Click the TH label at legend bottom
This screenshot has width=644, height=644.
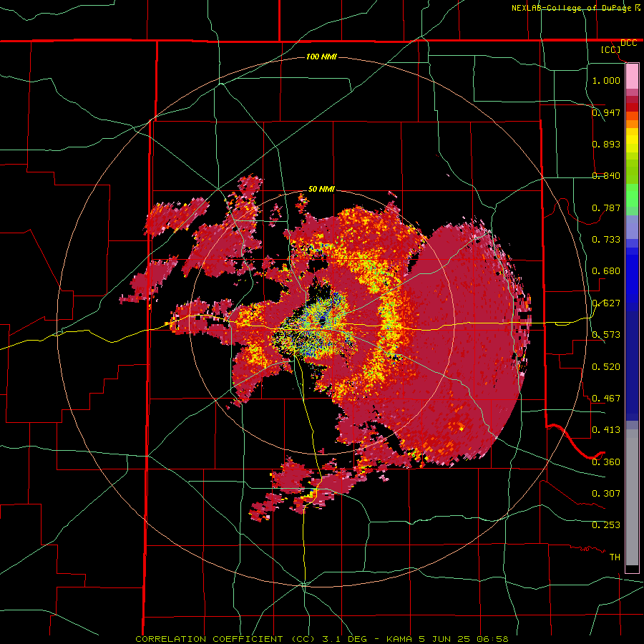point(615,557)
